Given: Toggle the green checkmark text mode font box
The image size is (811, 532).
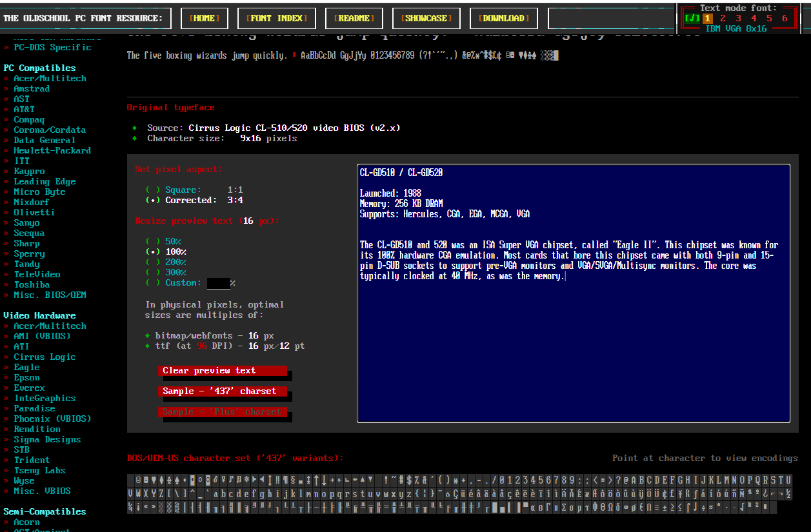Looking at the screenshot, I should 692,19.
